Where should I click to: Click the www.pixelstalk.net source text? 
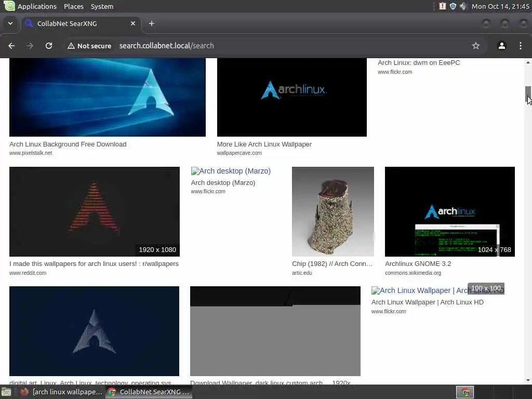(x=31, y=153)
